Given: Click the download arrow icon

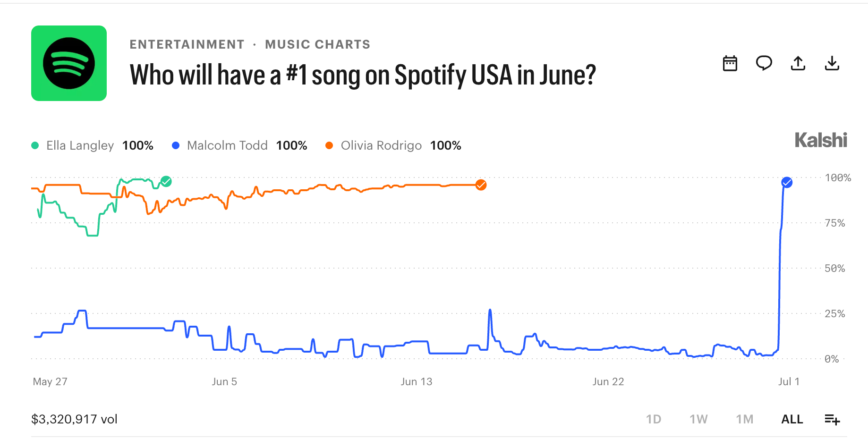Looking at the screenshot, I should point(832,63).
